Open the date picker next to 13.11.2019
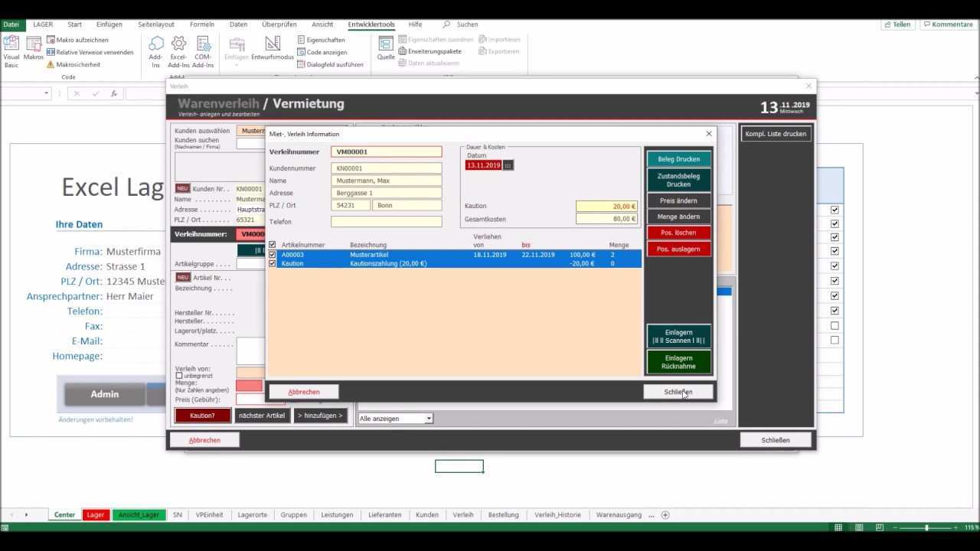This screenshot has height=551, width=980. (x=508, y=165)
